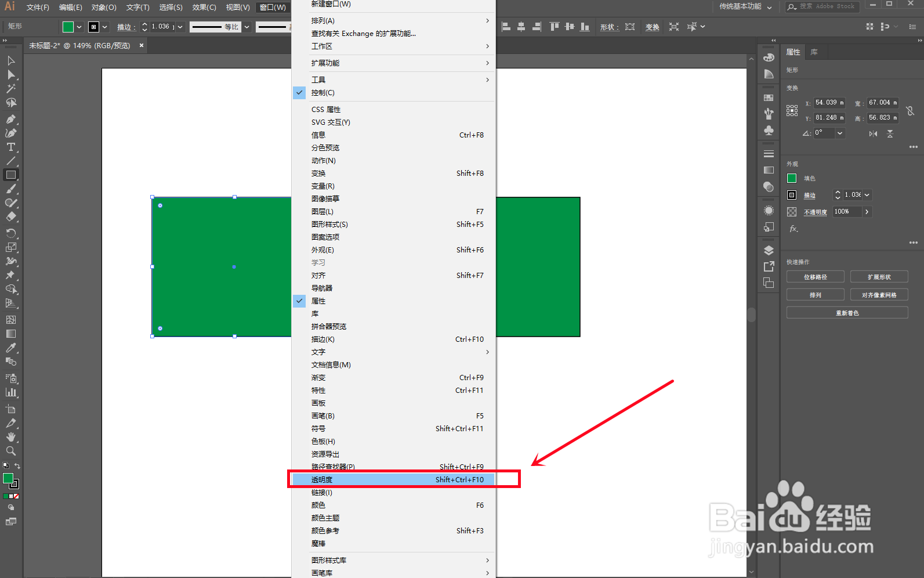Open stroke weight dropdown in Properties panel
The width and height of the screenshot is (924, 578).
[x=867, y=195]
